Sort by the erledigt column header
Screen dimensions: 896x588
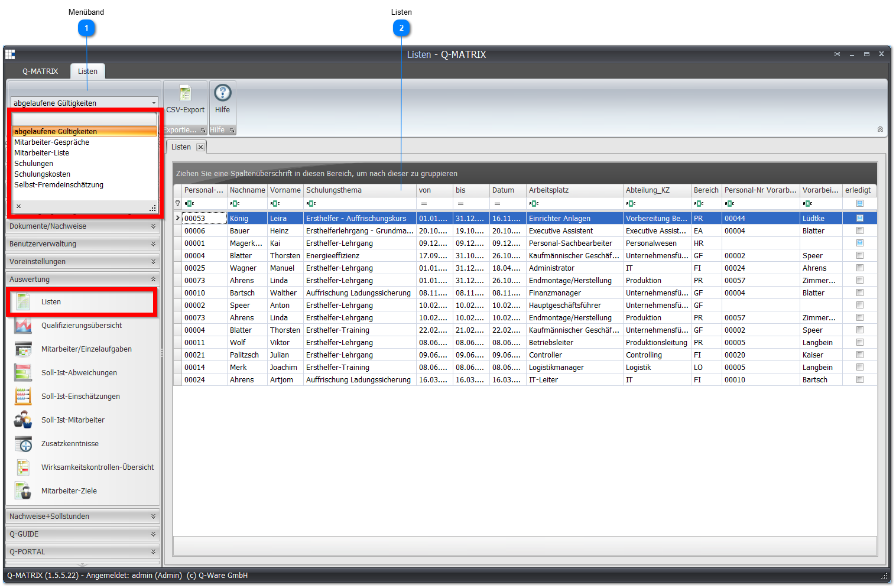click(x=859, y=190)
